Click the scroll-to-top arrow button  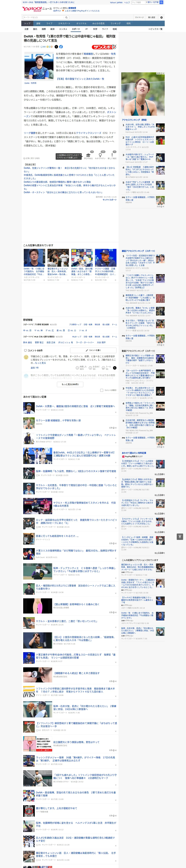tap(180, 536)
